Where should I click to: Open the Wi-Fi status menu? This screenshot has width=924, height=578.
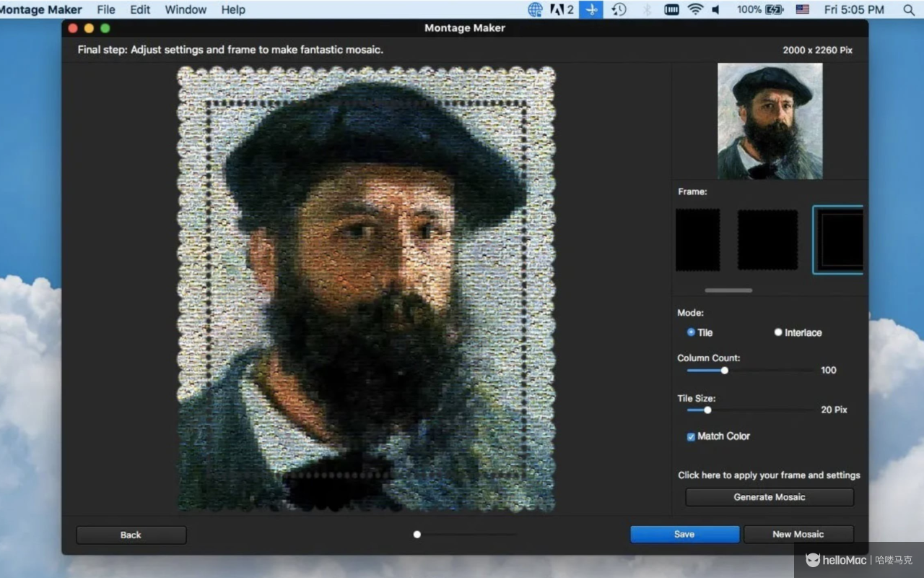point(695,9)
